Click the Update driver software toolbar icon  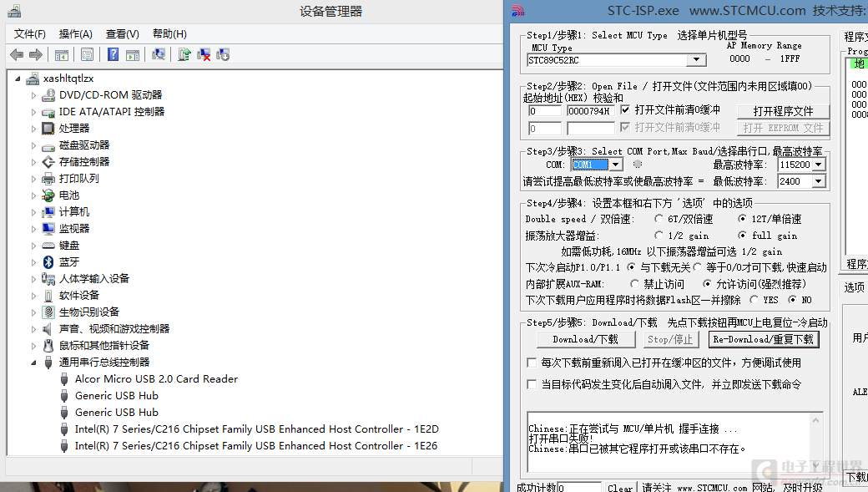(x=184, y=54)
